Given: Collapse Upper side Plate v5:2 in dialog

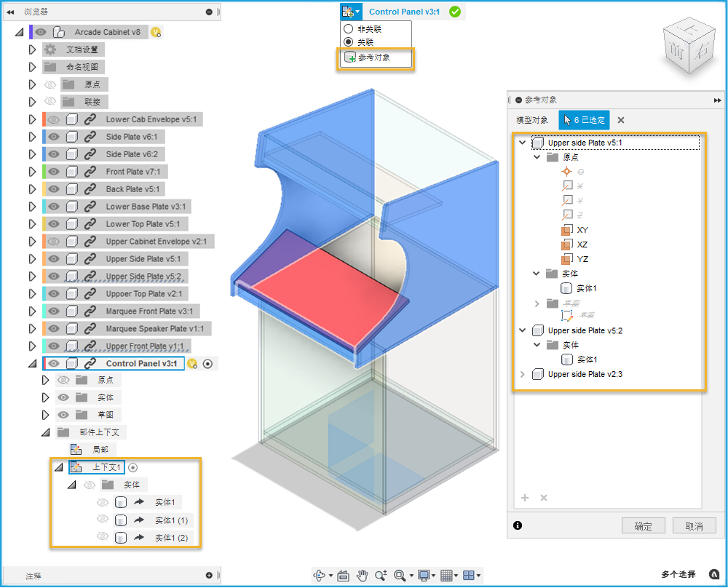Looking at the screenshot, I should 522,330.
